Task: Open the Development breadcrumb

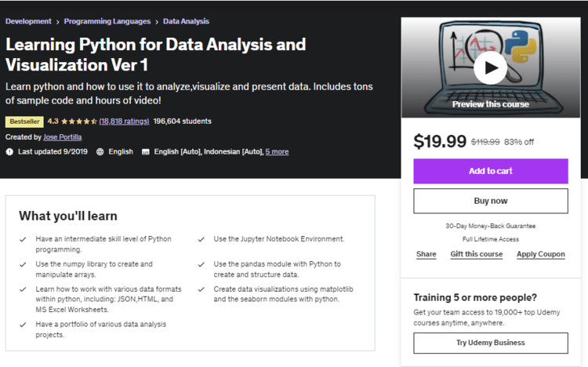Action: 28,21
